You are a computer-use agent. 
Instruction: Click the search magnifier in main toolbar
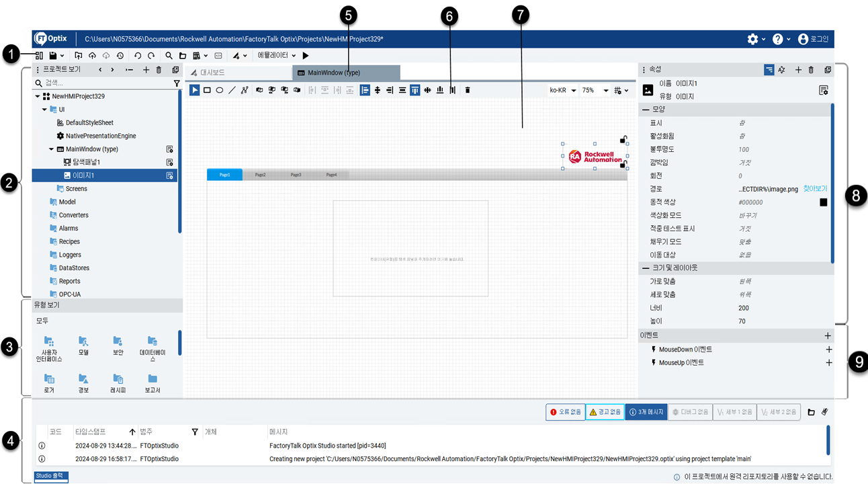click(x=169, y=56)
